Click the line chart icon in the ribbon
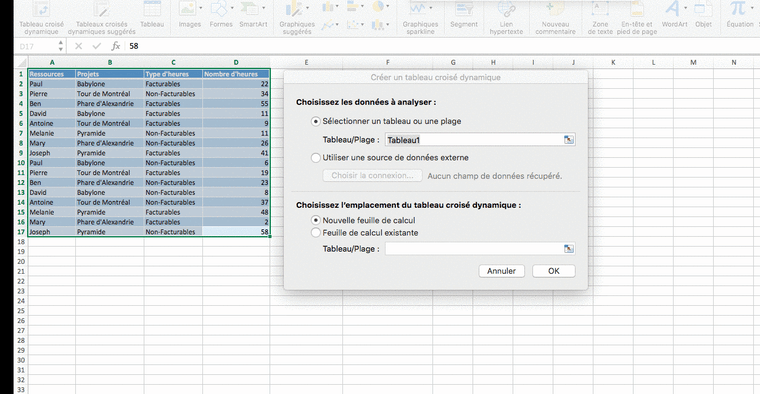 tap(328, 24)
